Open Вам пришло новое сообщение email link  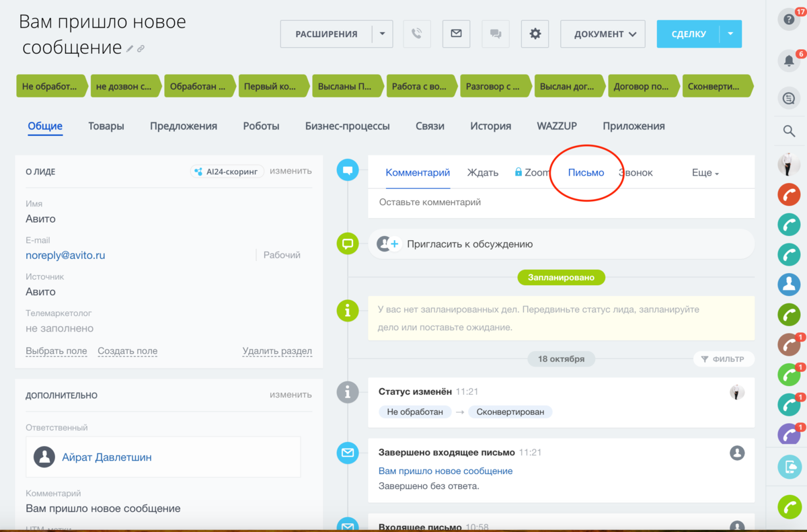[446, 471]
